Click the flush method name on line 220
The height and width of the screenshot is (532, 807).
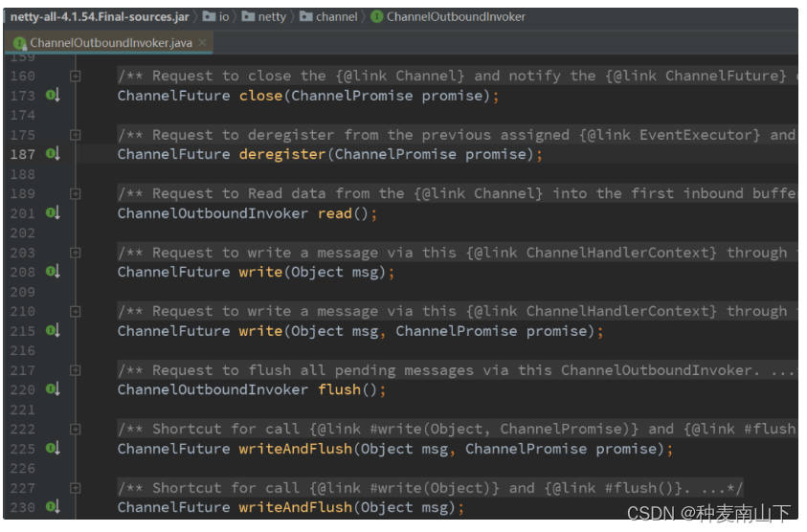pyautogui.click(x=339, y=389)
